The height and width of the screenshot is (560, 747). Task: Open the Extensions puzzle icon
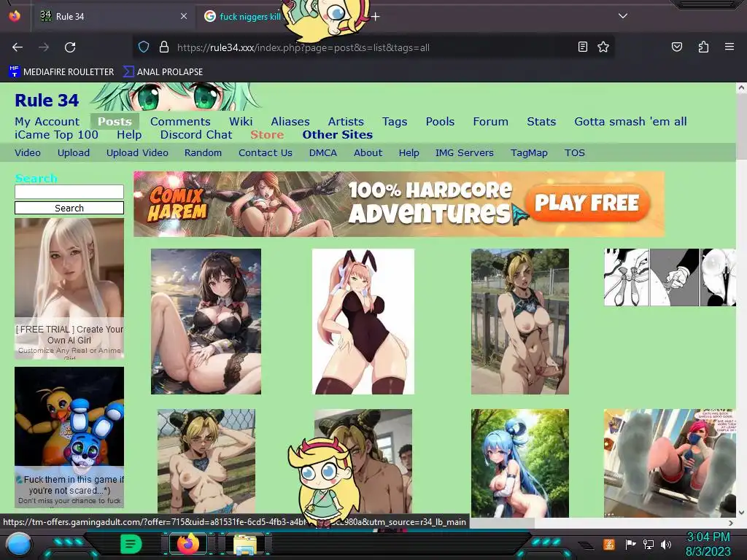tap(703, 47)
